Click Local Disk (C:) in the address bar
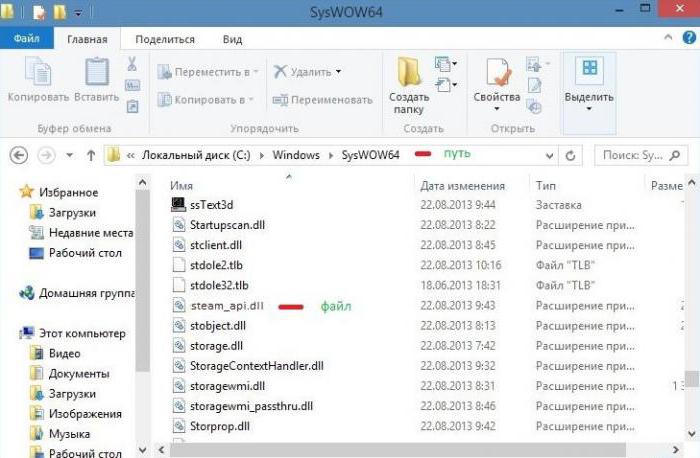Image resolution: width=700 pixels, height=458 pixels. [x=196, y=155]
